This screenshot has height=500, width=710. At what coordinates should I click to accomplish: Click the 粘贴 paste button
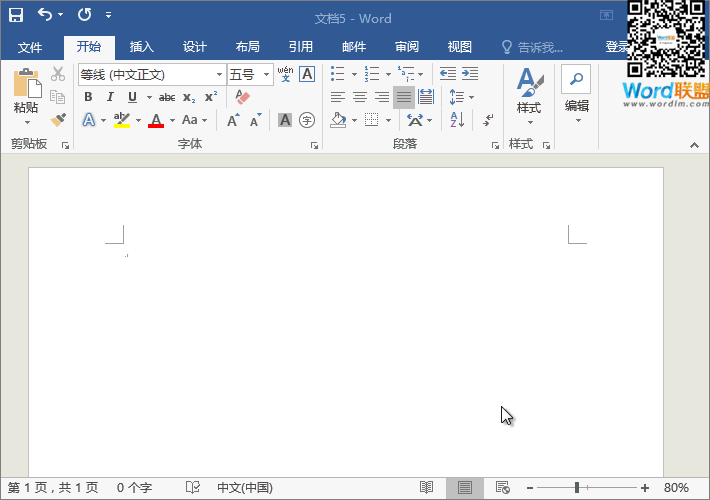click(26, 96)
